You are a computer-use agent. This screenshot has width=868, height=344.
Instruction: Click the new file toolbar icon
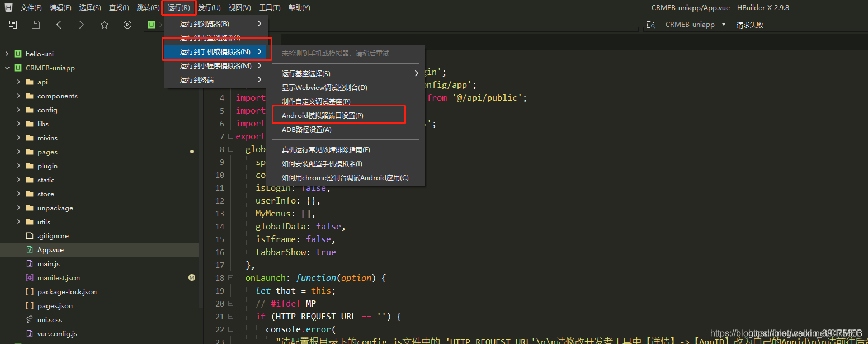pyautogui.click(x=13, y=25)
